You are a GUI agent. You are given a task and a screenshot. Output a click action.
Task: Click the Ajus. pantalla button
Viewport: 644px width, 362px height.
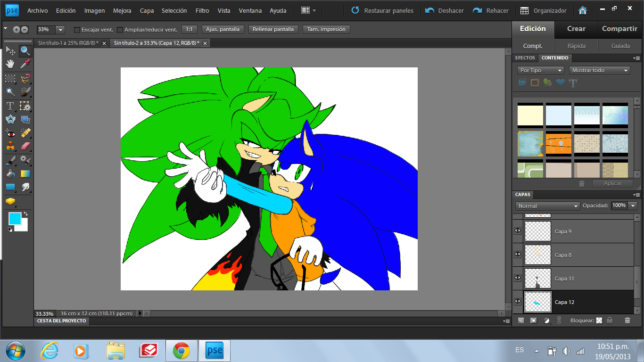(223, 29)
